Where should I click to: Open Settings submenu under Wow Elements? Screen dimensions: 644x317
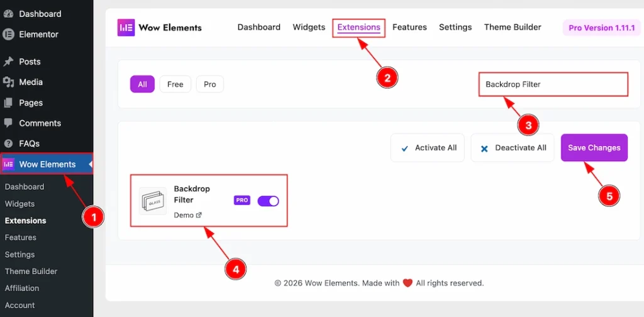point(19,255)
